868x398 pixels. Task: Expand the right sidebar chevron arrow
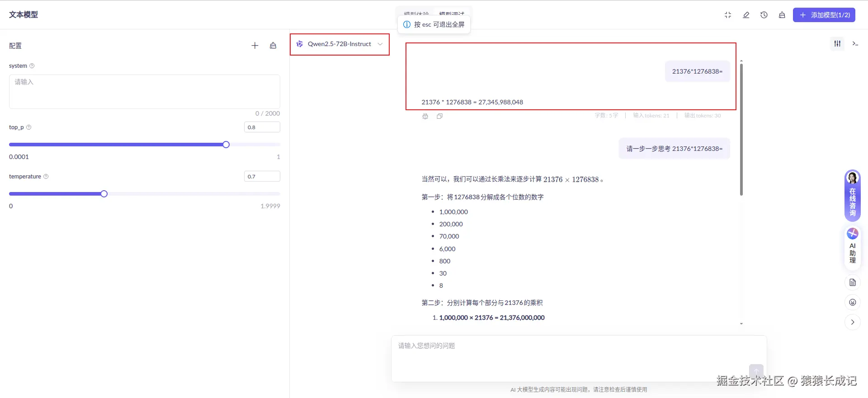(853, 322)
